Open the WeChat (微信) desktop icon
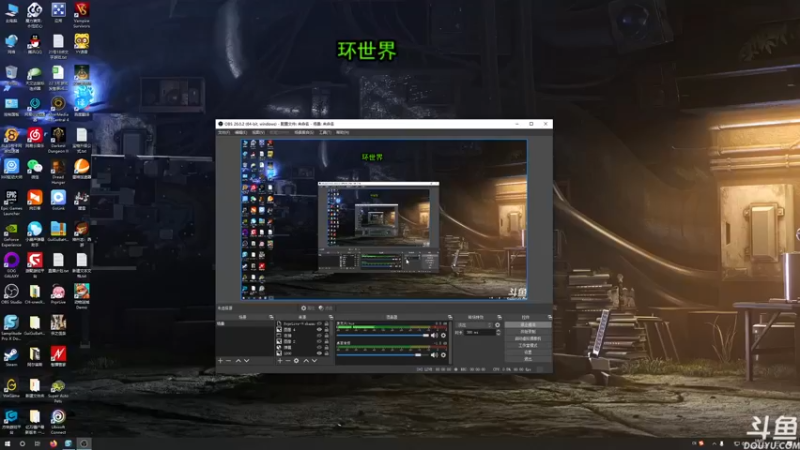The height and width of the screenshot is (450, 800). [35, 169]
